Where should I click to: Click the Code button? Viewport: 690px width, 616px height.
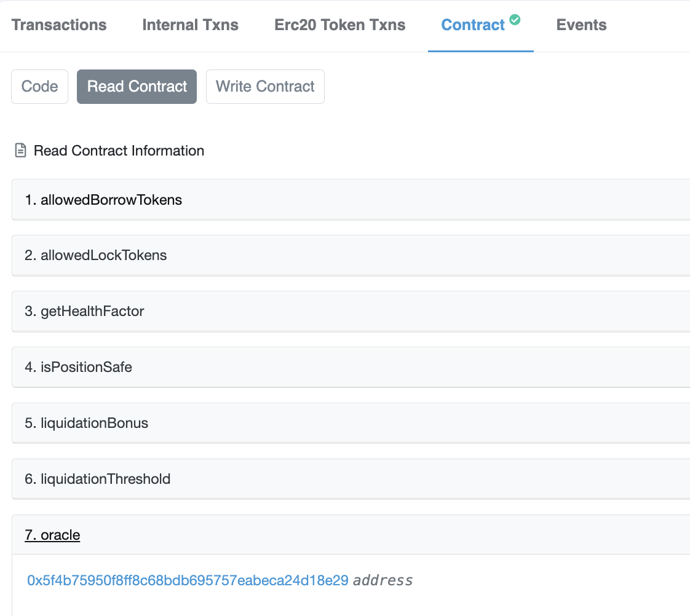pyautogui.click(x=39, y=87)
